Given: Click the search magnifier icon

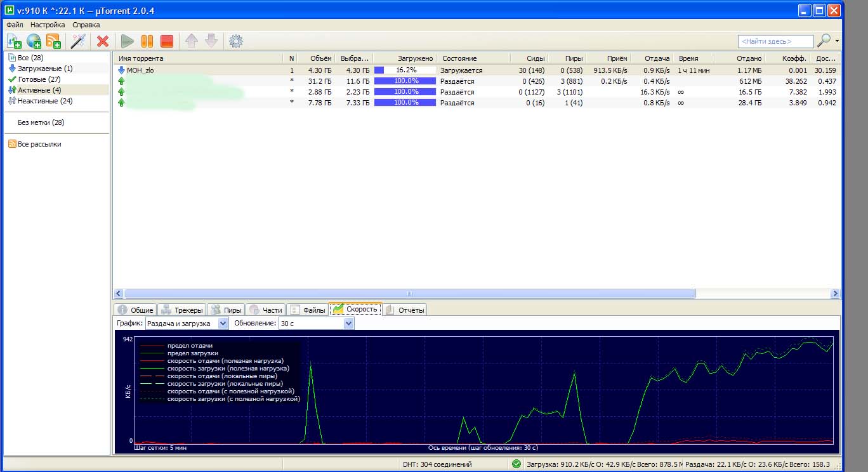Looking at the screenshot, I should [x=824, y=41].
